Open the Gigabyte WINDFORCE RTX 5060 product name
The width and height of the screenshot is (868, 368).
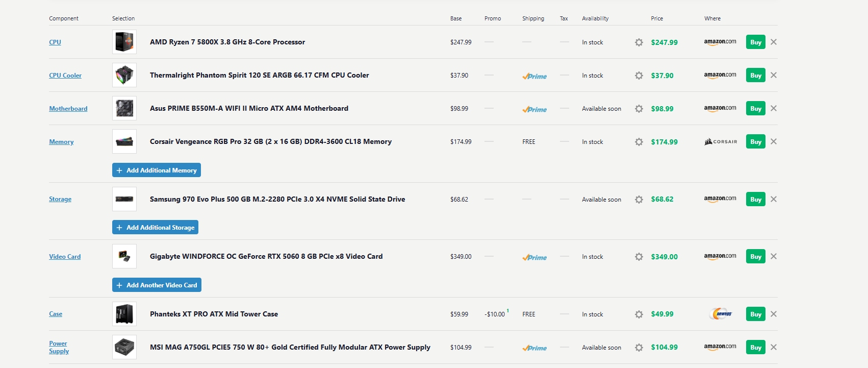266,256
